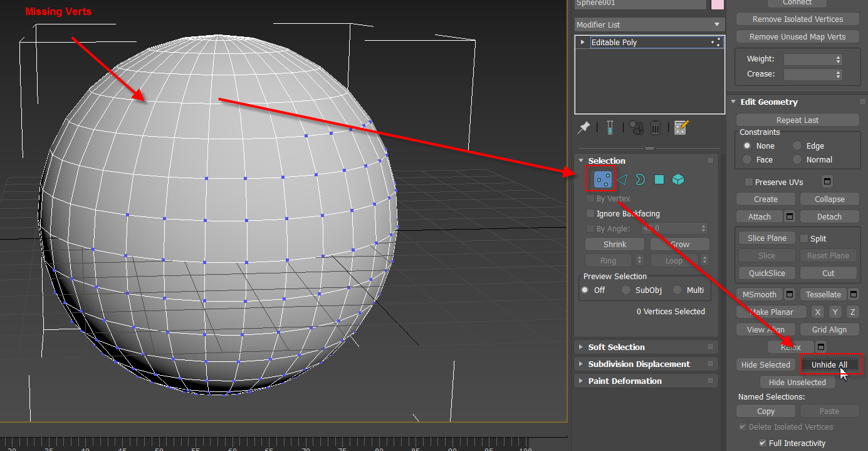
Task: Toggle Show End Result test tube icon
Action: tap(609, 128)
